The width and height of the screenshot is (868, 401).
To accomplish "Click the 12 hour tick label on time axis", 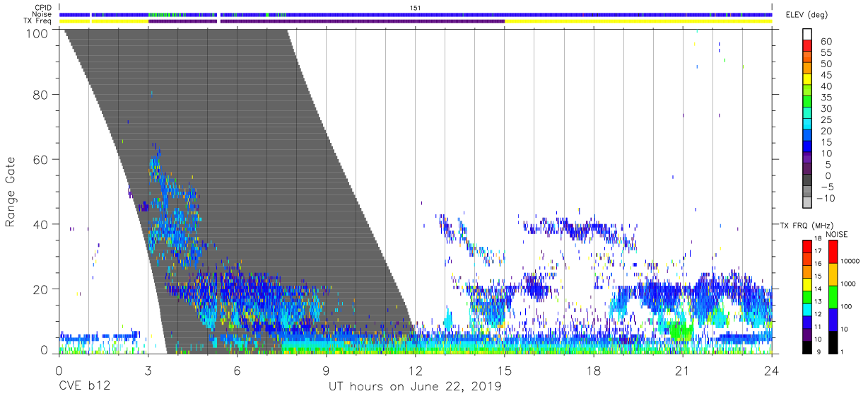I will coord(416,371).
